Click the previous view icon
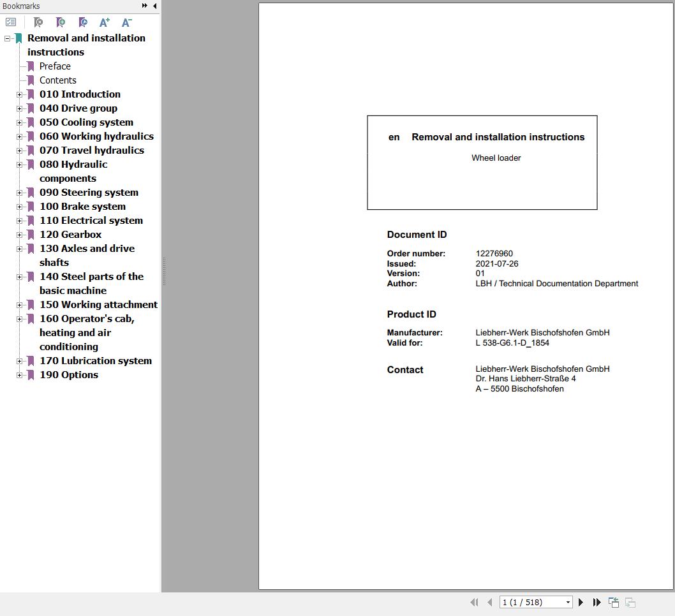This screenshot has width=675, height=616. click(x=614, y=602)
